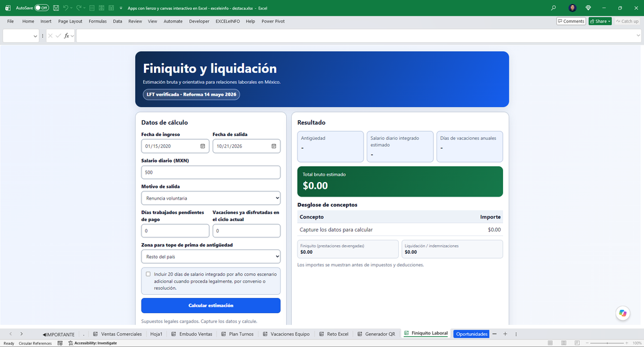Click the zoom out minus icon
This screenshot has height=347, width=644.
click(587, 343)
